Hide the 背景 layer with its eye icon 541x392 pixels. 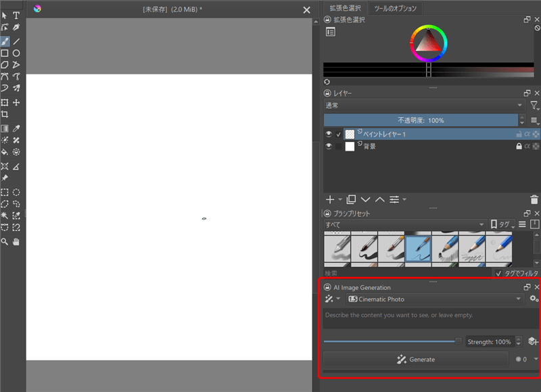(328, 146)
